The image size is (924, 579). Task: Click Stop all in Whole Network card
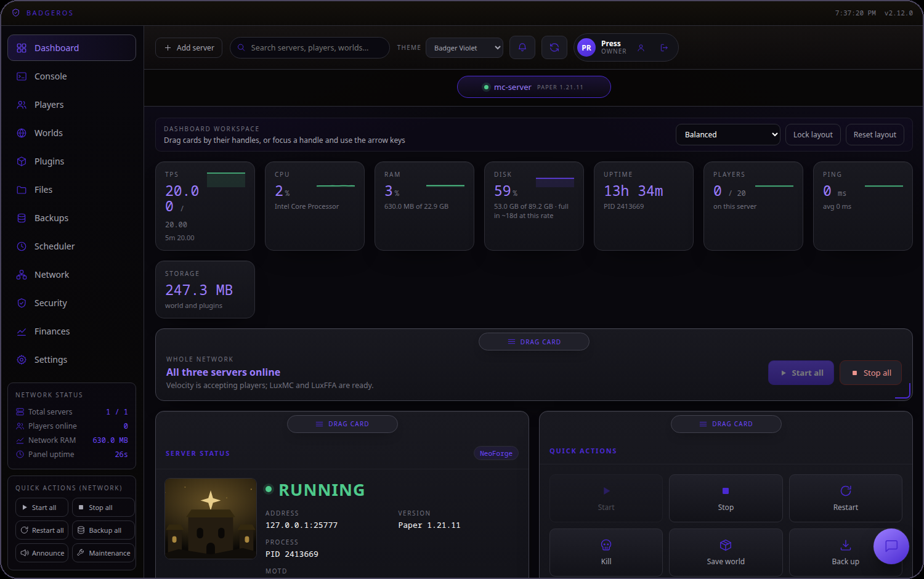point(870,373)
